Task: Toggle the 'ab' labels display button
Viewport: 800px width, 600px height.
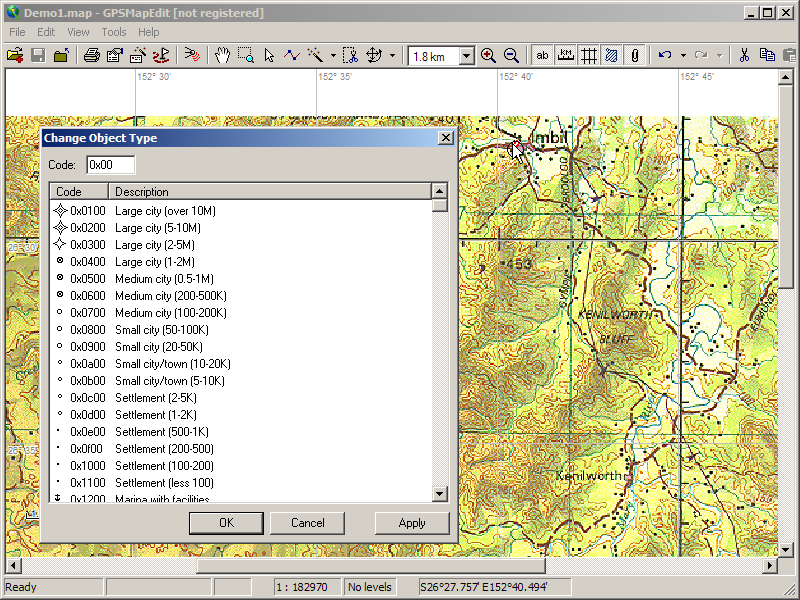Action: [543, 56]
